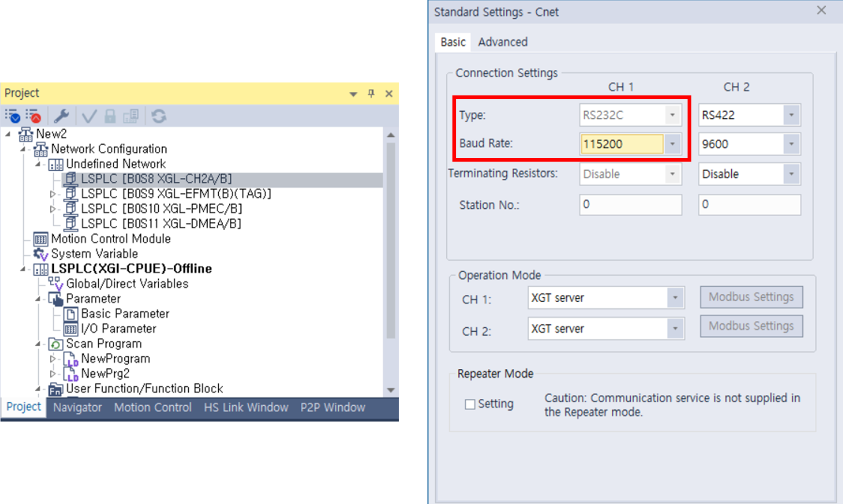Open the CH 1 Baud Rate dropdown
The height and width of the screenshot is (504, 843).
[672, 144]
